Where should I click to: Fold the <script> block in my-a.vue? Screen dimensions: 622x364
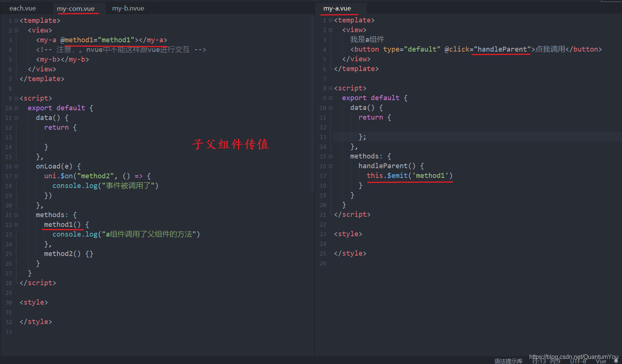(x=330, y=89)
